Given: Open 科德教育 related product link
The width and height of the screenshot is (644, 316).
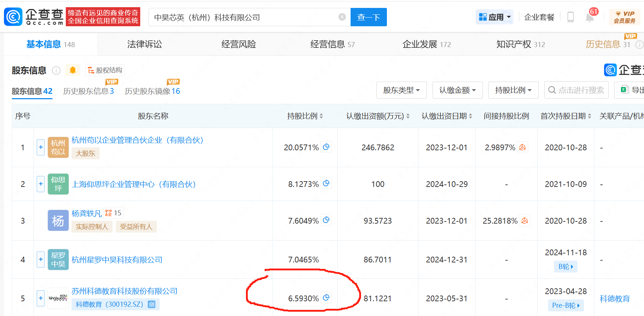Looking at the screenshot, I should point(615,299).
